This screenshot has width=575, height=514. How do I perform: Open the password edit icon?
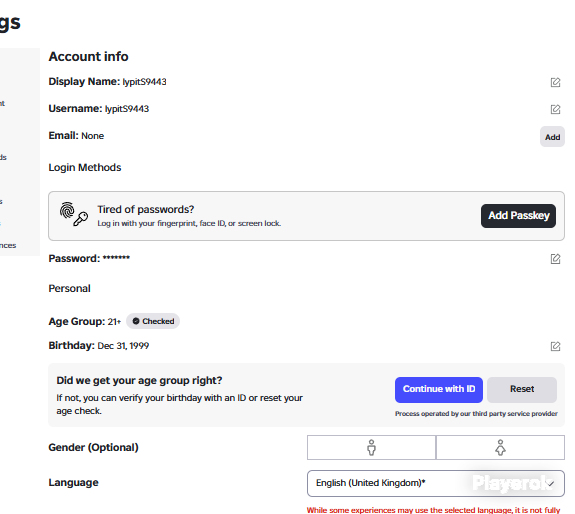(x=555, y=259)
